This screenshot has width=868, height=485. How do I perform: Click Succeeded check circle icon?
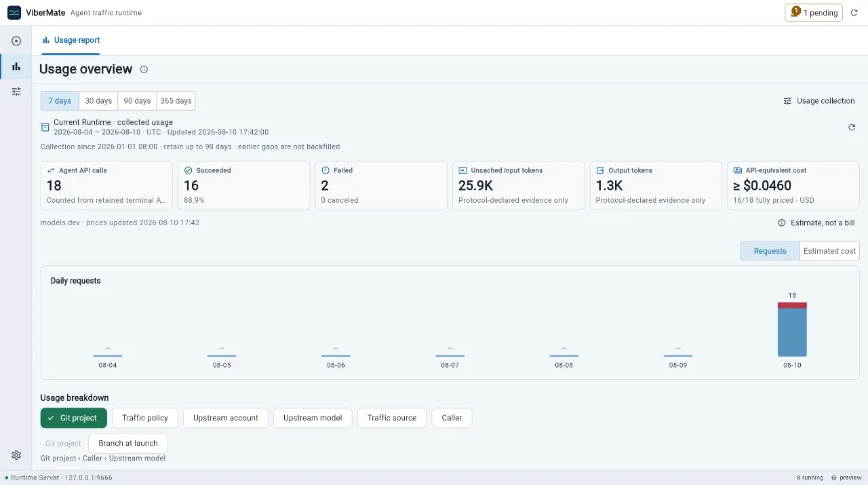188,170
